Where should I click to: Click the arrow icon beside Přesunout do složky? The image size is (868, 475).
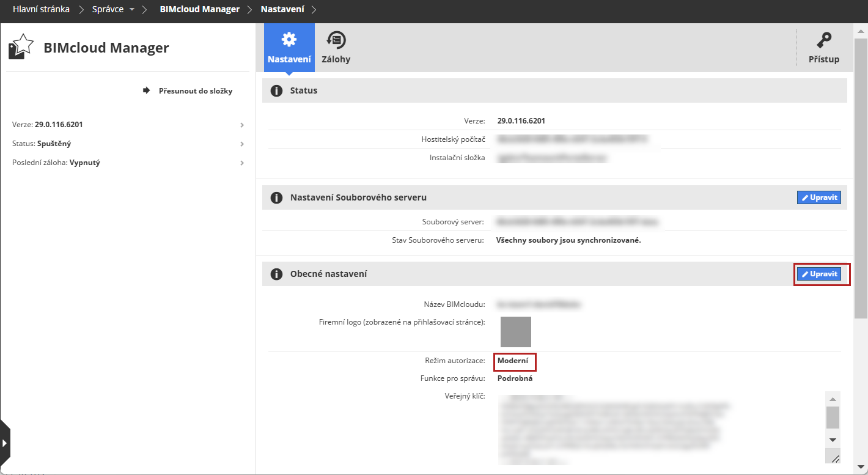(146, 90)
